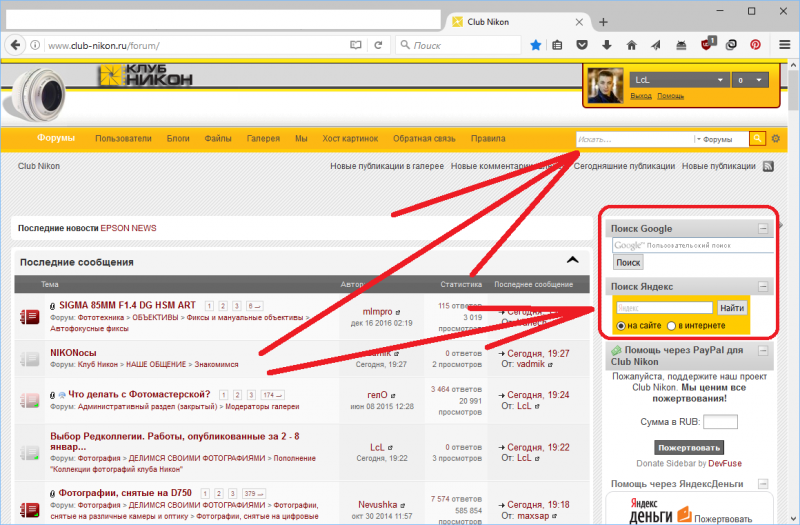Viewport: 800px width, 525px height.
Task: Open Пользователи navigation item
Action: [x=123, y=139]
